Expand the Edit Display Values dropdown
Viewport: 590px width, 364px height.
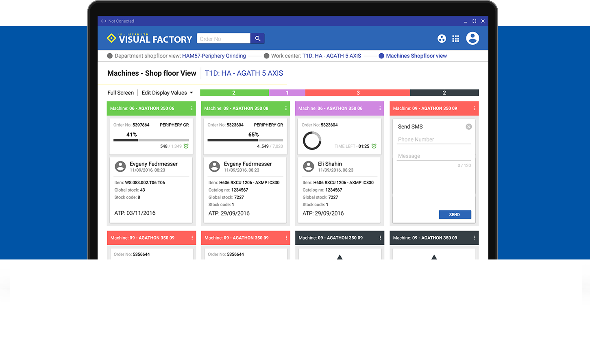pos(168,93)
